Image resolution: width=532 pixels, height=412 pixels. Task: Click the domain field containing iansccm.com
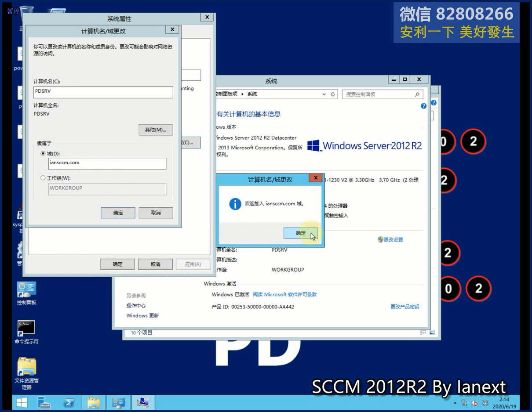tap(107, 163)
